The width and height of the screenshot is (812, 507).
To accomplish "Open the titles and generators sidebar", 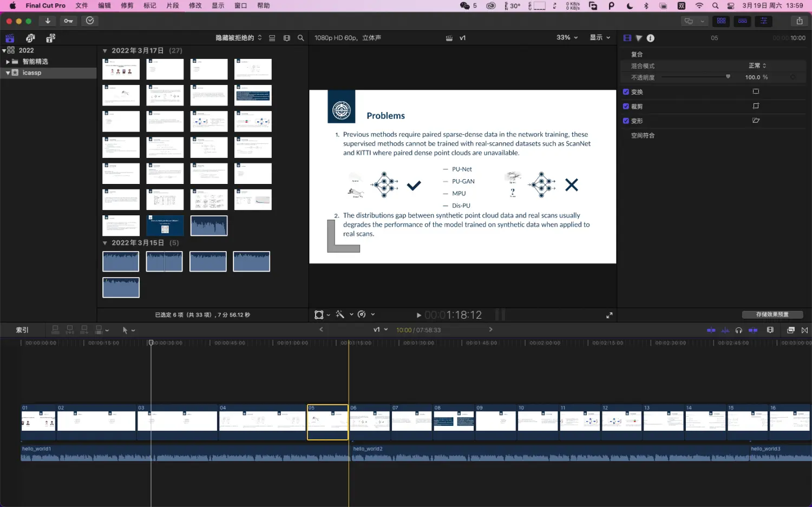I will click(50, 38).
